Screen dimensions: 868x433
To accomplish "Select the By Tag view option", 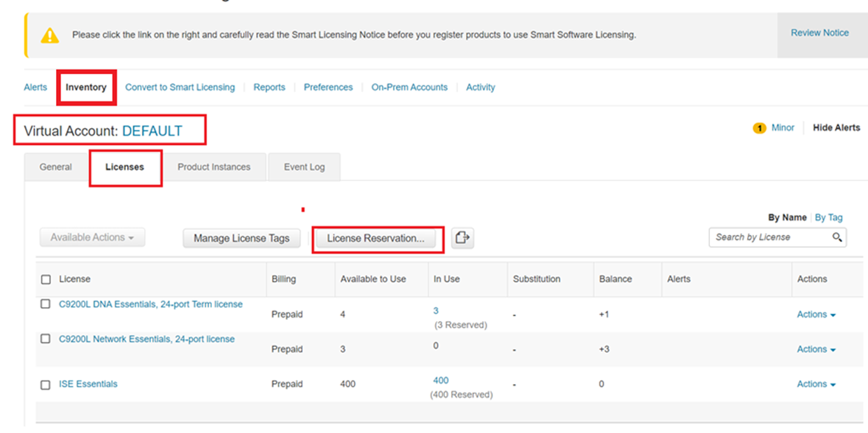I will pos(829,218).
